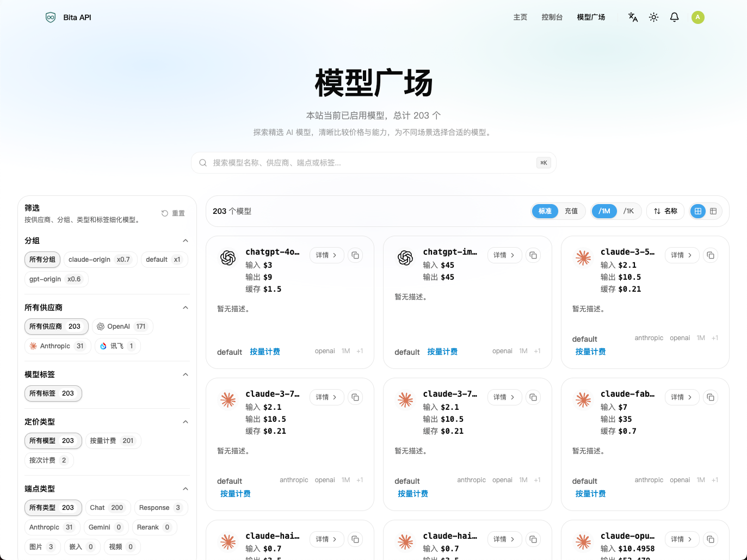Filter by Anthropic 31 provider chip
This screenshot has height=560, width=747.
58,346
